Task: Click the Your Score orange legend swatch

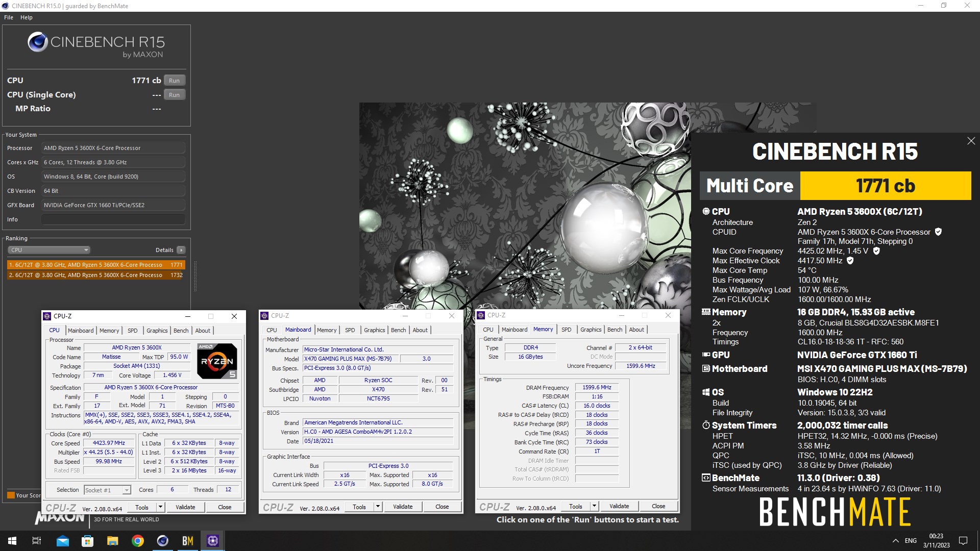Action: click(11, 495)
